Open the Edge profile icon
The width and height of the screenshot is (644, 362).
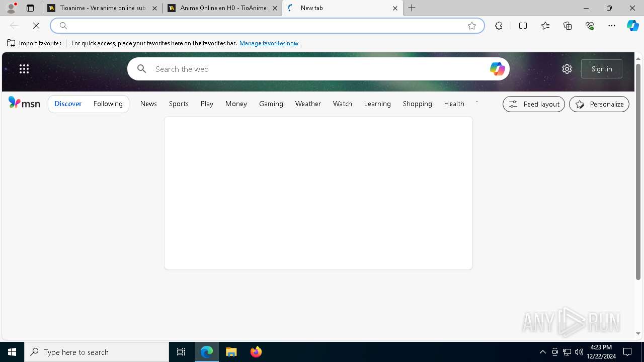click(11, 8)
